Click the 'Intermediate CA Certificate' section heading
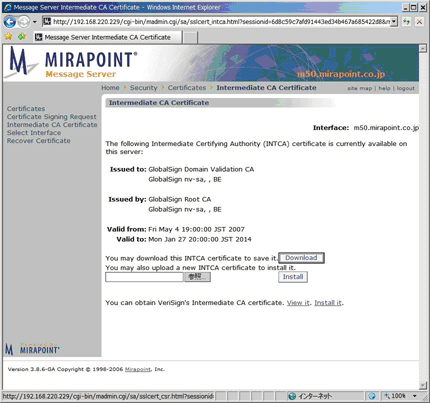Image resolution: width=430 pixels, height=403 pixels. click(159, 103)
